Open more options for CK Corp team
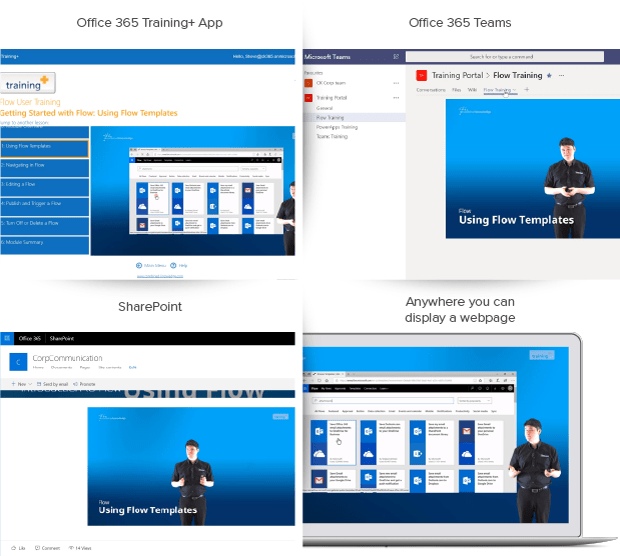The image size is (620, 556). [396, 83]
